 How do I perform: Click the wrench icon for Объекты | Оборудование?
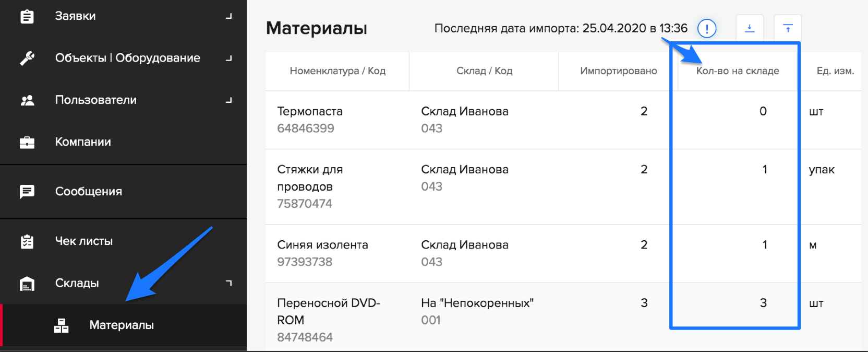pyautogui.click(x=27, y=58)
